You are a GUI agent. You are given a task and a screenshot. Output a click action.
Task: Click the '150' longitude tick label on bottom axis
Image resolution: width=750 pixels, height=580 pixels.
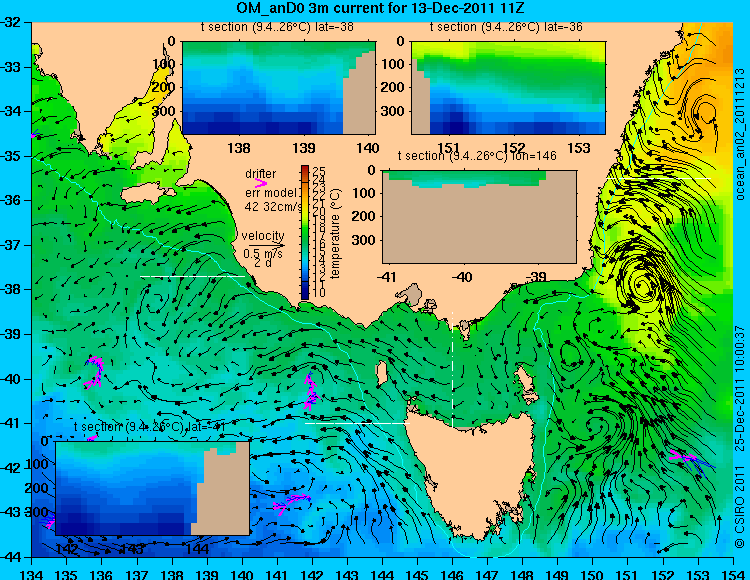(593, 574)
